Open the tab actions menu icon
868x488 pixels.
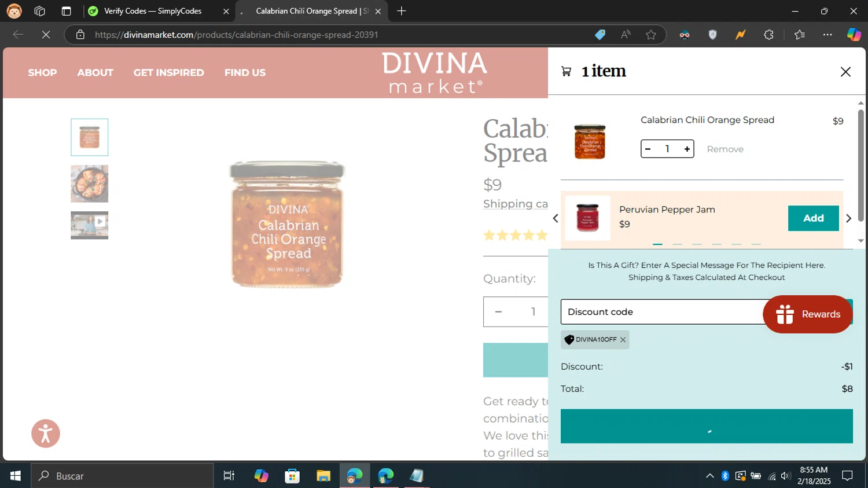tap(66, 11)
